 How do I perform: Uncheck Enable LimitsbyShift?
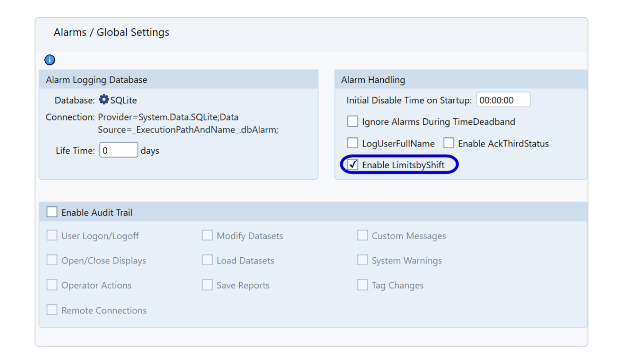pyautogui.click(x=353, y=165)
